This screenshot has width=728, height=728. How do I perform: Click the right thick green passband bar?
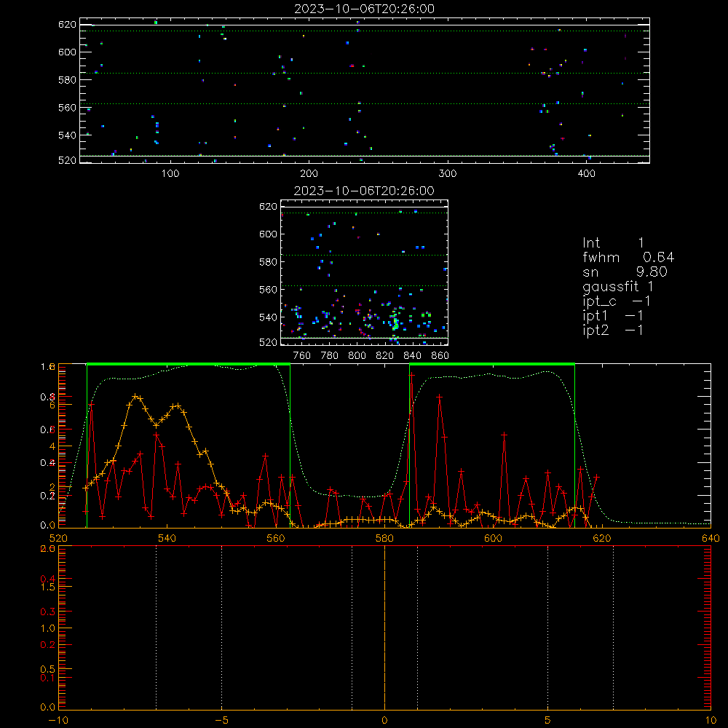[x=492, y=365]
